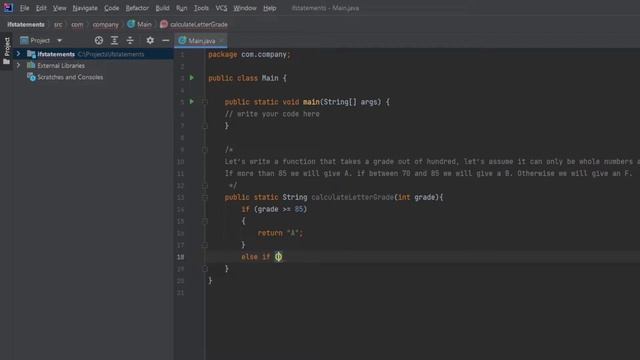Fold the if block opening brace
640x360 pixels.
point(205,221)
